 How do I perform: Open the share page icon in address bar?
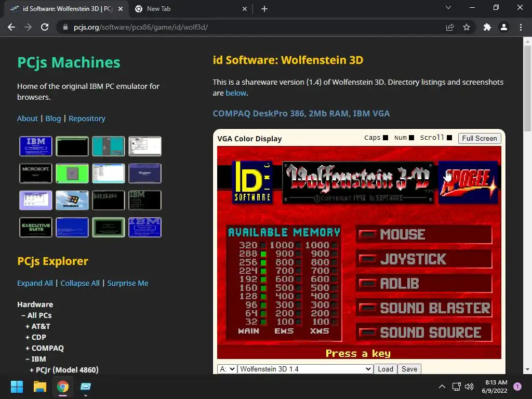click(x=450, y=27)
